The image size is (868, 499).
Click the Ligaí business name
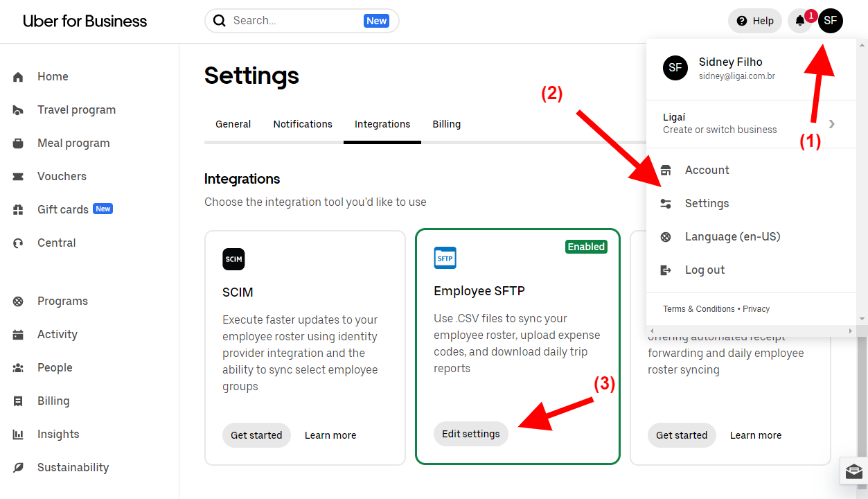tap(674, 118)
